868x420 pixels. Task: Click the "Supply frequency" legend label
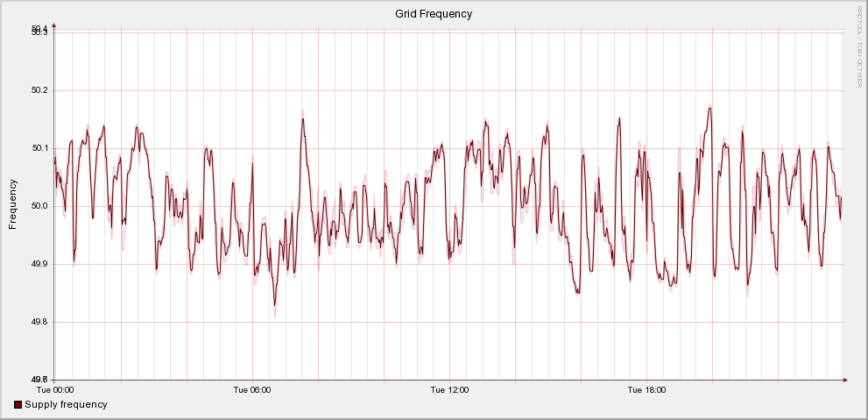pyautogui.click(x=66, y=404)
